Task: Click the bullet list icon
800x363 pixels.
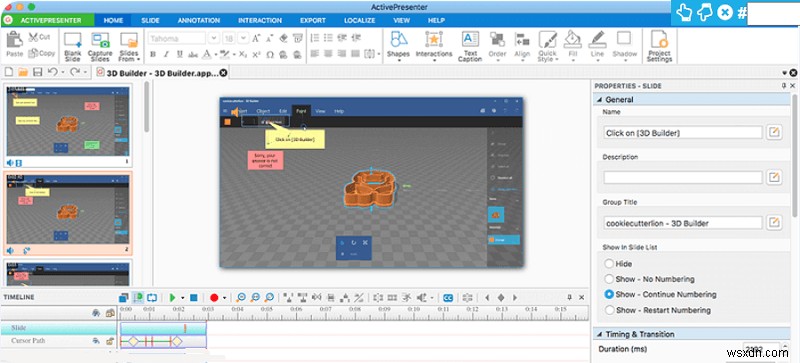Action: (x=328, y=38)
